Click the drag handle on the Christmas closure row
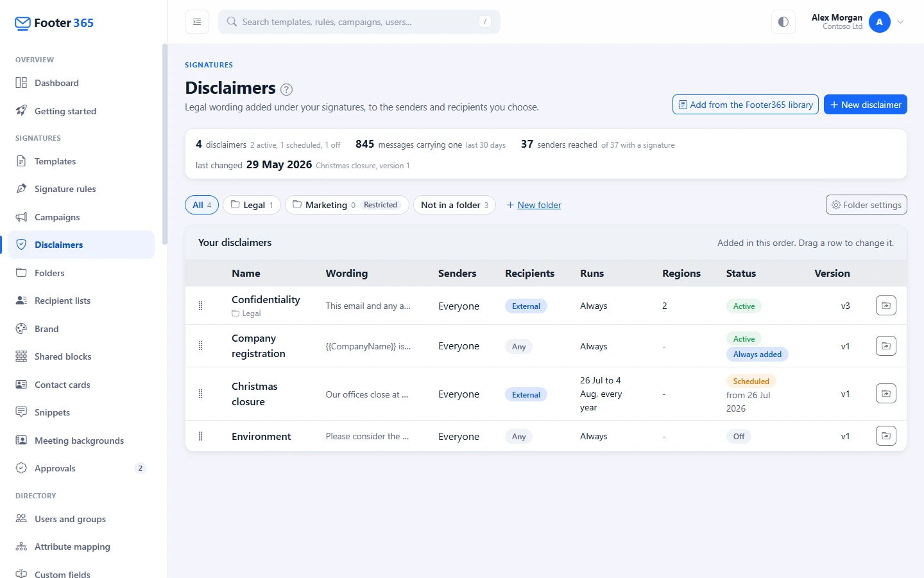Viewport: 924px width, 578px height. pos(201,394)
